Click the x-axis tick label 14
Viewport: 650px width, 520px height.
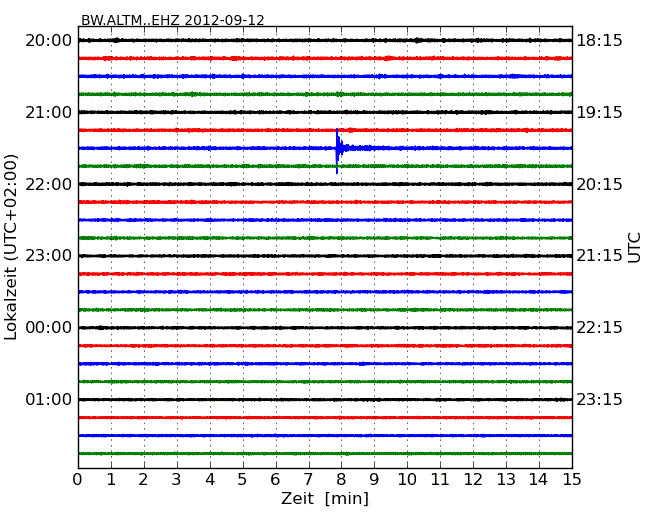coord(539,479)
